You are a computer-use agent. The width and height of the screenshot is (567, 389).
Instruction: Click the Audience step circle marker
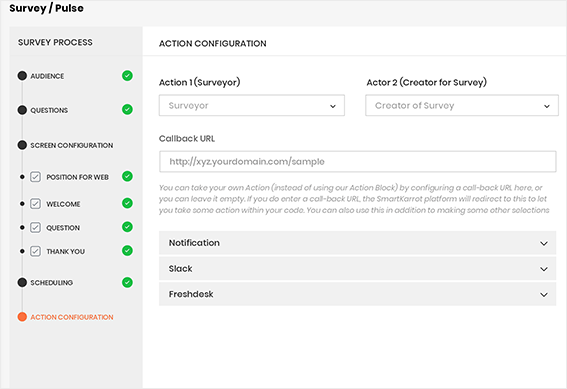(x=22, y=76)
